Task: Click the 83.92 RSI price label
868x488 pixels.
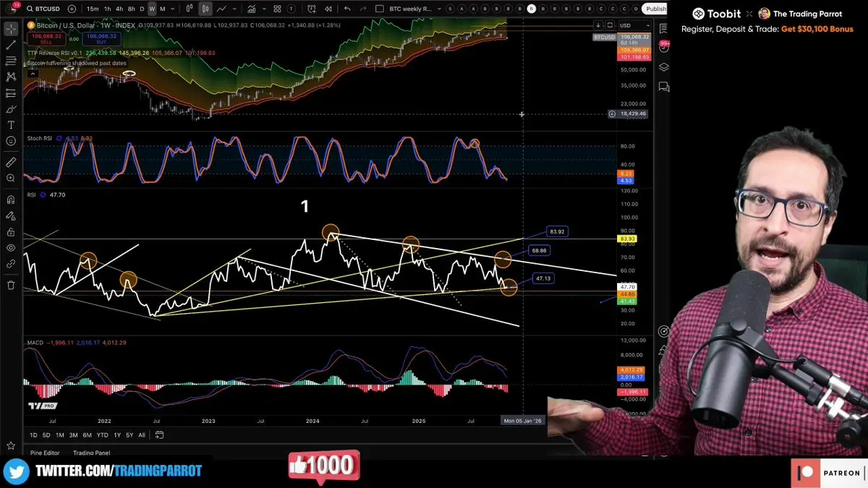Action: pos(557,232)
